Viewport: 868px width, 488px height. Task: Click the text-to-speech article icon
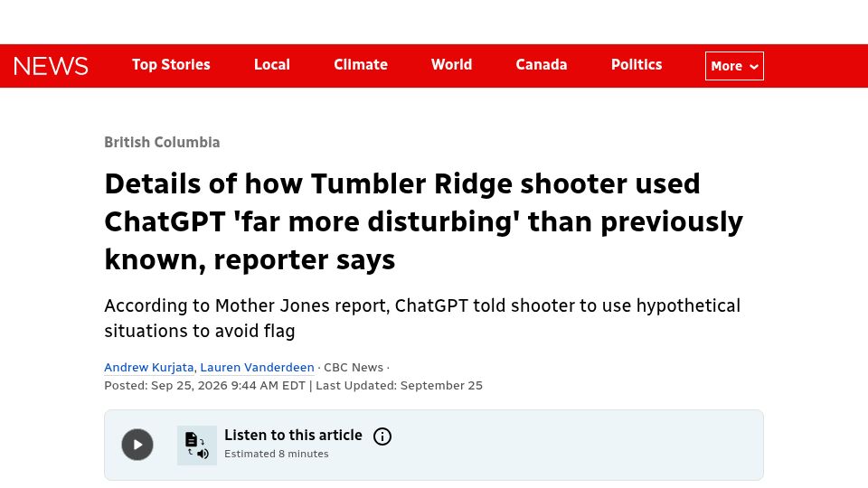tap(197, 446)
